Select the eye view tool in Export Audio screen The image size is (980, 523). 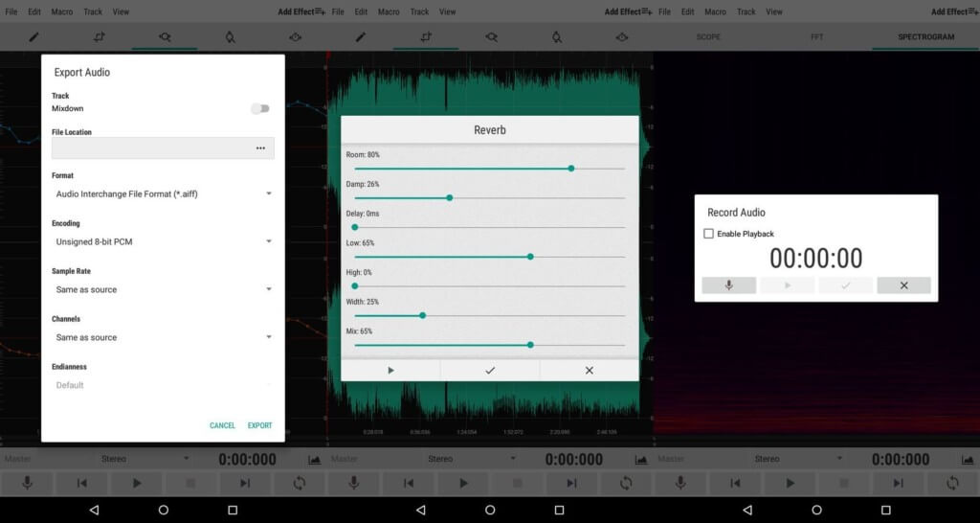click(296, 37)
